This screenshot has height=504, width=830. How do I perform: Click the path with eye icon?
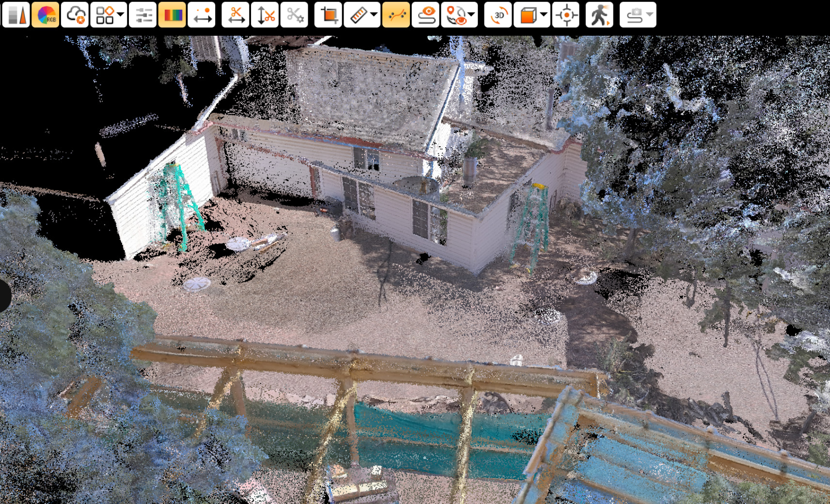click(x=425, y=15)
